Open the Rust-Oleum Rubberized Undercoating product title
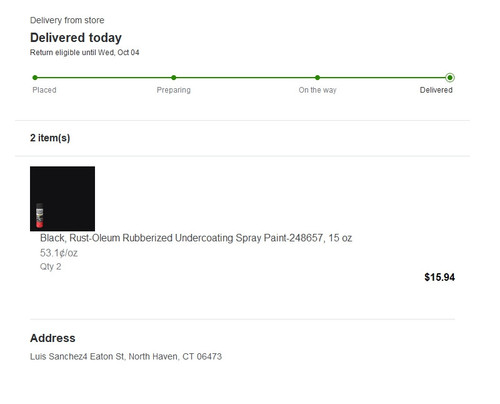The width and height of the screenshot is (500, 404). tap(196, 238)
